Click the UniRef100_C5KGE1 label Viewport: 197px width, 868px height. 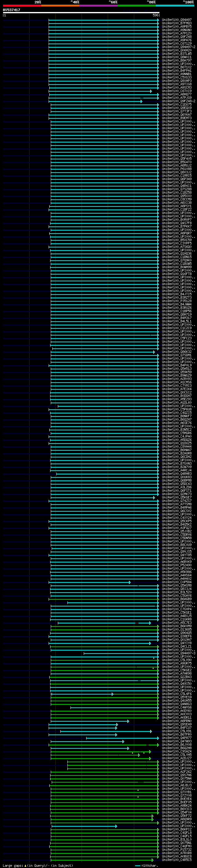177,612
